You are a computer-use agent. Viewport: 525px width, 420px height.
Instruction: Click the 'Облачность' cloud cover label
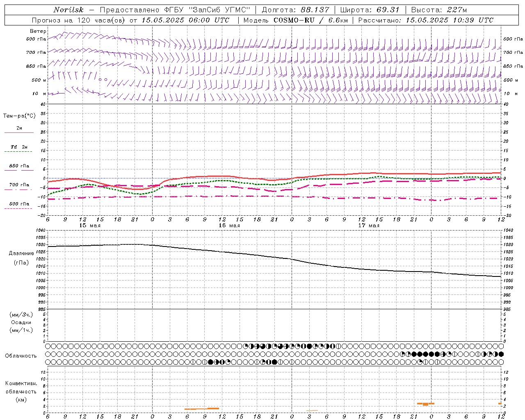(x=21, y=356)
